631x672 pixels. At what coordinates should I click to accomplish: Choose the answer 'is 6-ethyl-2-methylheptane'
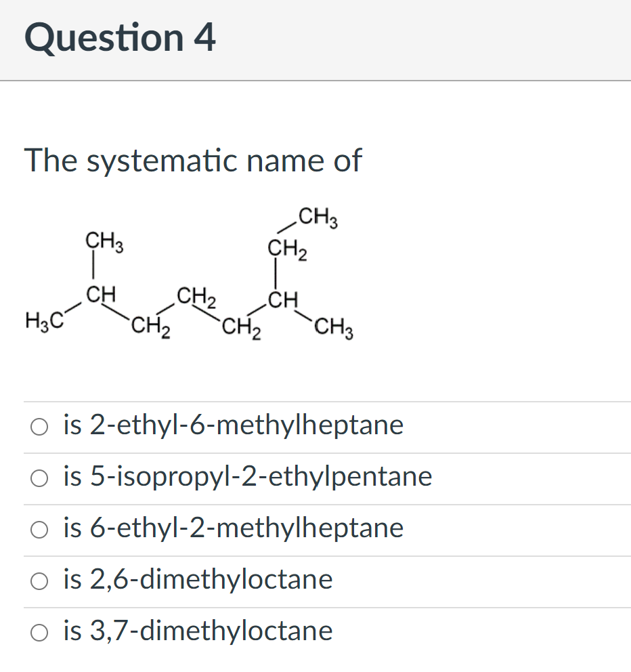233,529
